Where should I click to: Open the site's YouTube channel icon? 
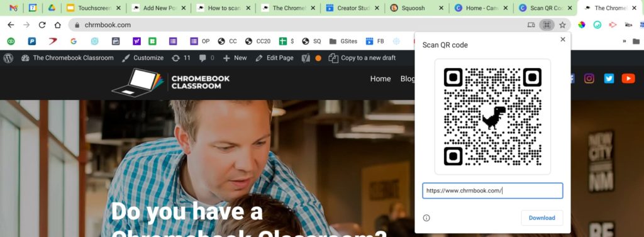pyautogui.click(x=628, y=79)
